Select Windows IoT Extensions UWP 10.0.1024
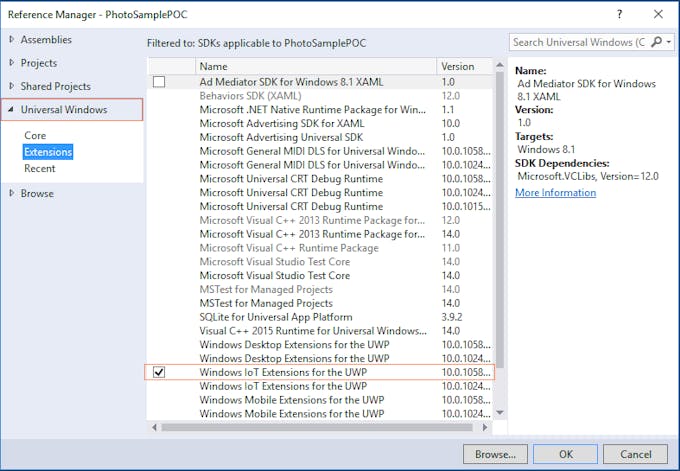680x471 pixels. pyautogui.click(x=320, y=386)
